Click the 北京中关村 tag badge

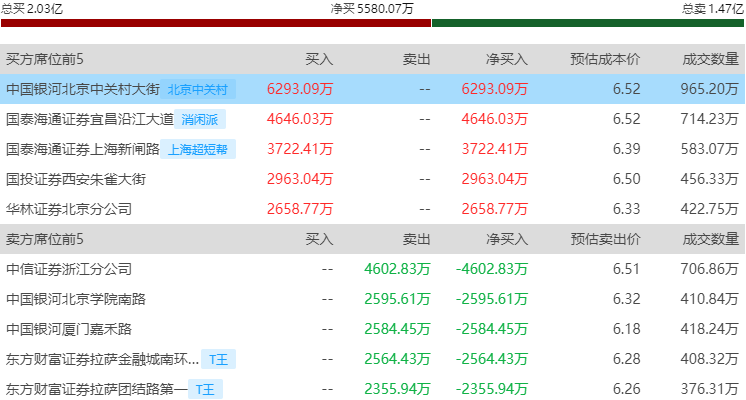(198, 89)
